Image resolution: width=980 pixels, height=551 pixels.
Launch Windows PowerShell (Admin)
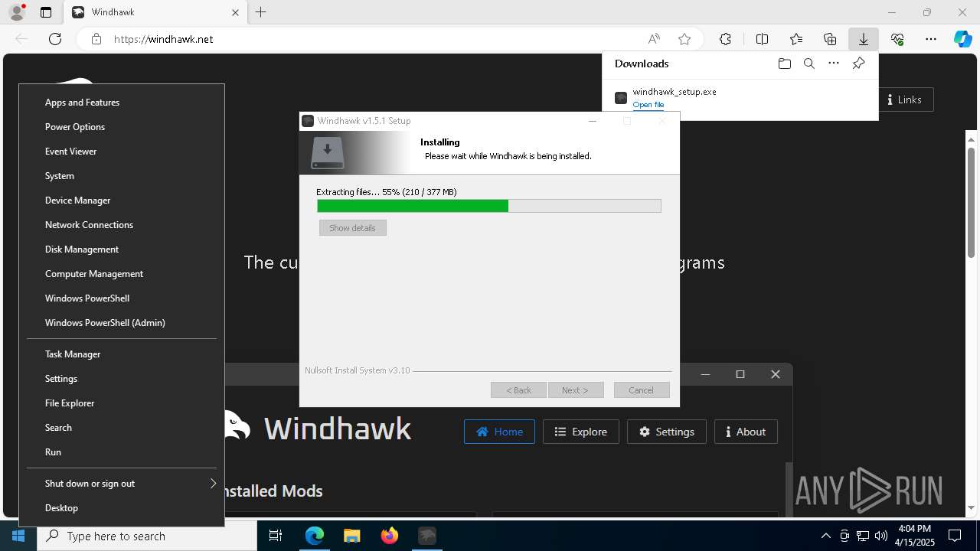coord(122,323)
